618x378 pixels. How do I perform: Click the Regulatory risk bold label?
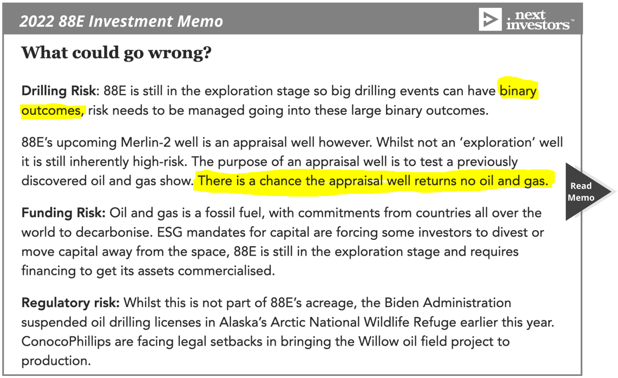click(70, 303)
